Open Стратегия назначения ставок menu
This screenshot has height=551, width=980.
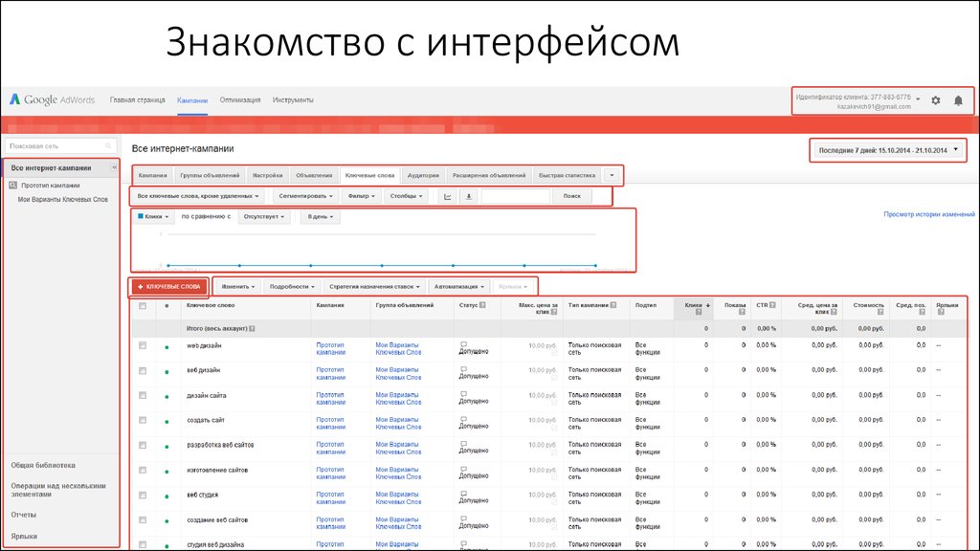click(x=374, y=287)
